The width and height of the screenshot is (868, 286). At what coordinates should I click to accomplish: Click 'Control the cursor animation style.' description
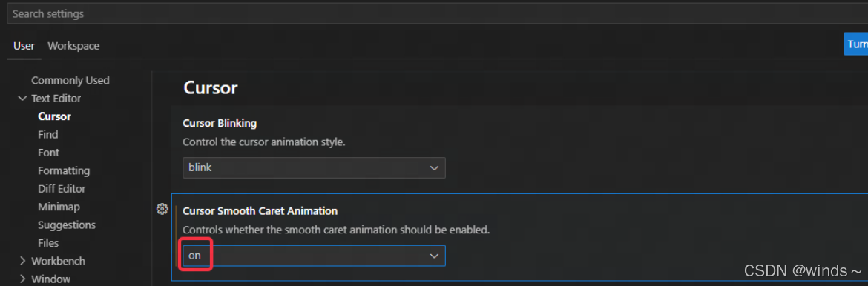264,142
